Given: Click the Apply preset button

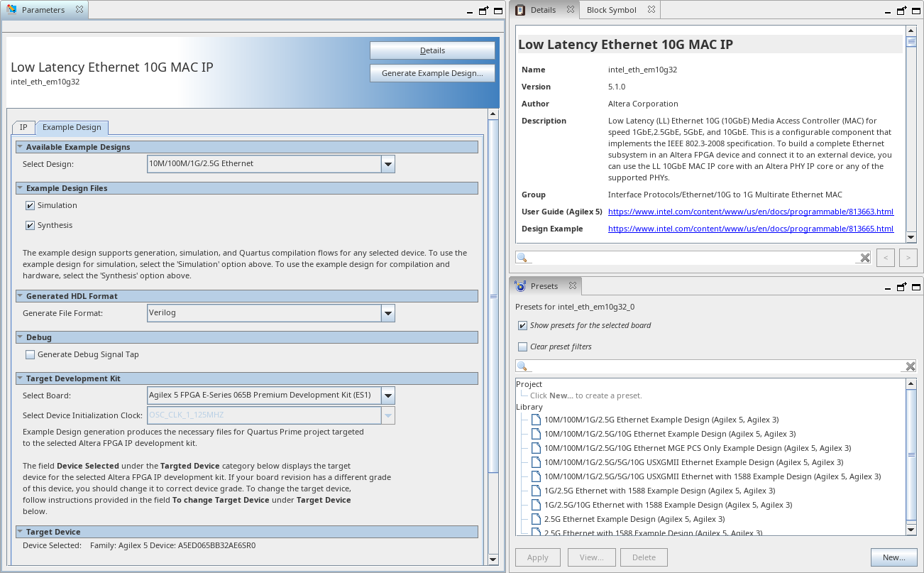Looking at the screenshot, I should pyautogui.click(x=538, y=557).
